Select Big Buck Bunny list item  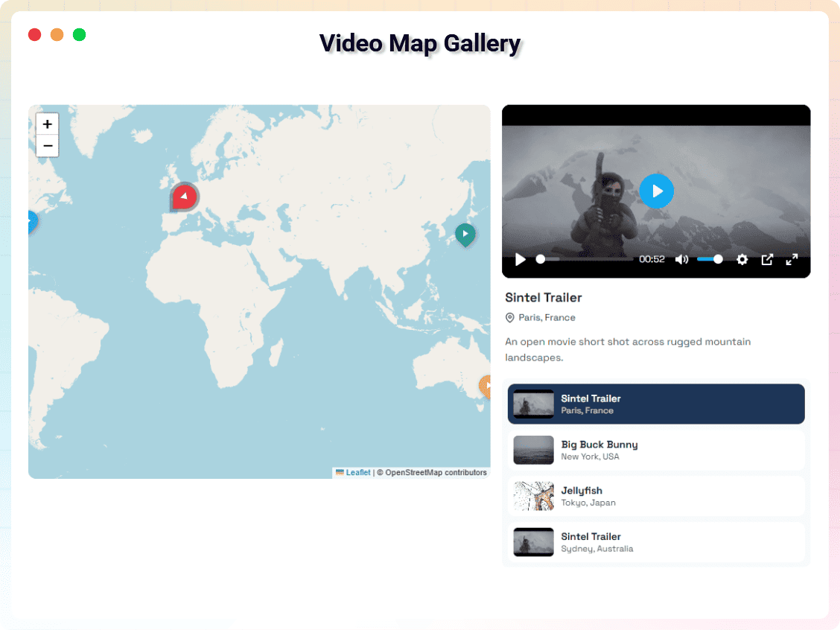pos(656,450)
